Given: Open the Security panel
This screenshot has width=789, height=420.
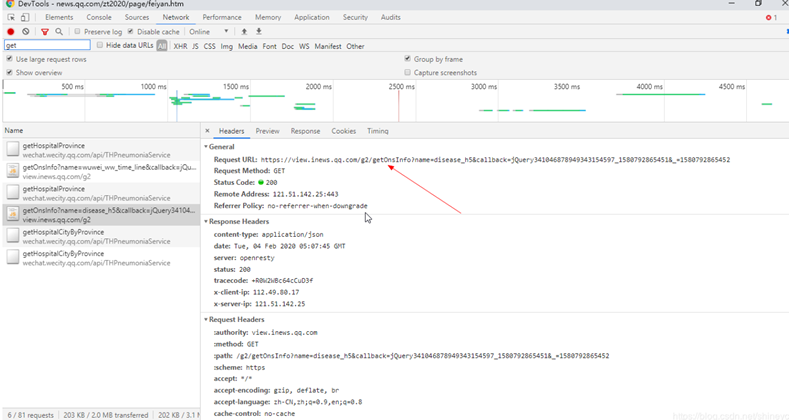Looking at the screenshot, I should coord(355,17).
